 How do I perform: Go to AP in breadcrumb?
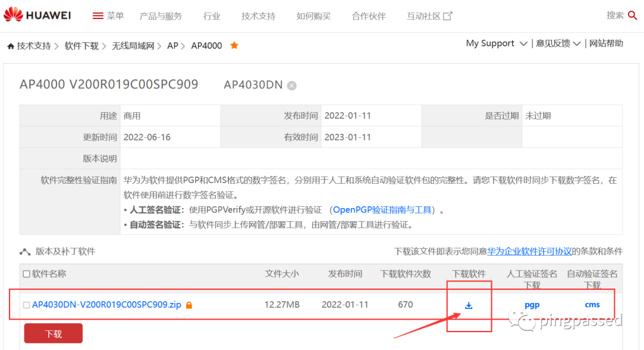(x=172, y=46)
